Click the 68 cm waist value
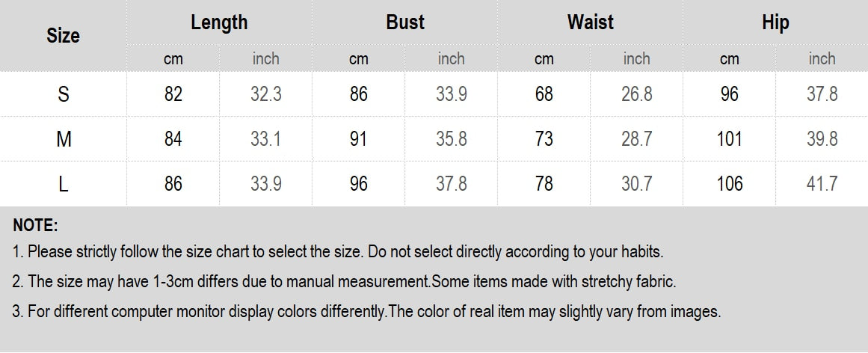The width and height of the screenshot is (868, 353). 544,94
